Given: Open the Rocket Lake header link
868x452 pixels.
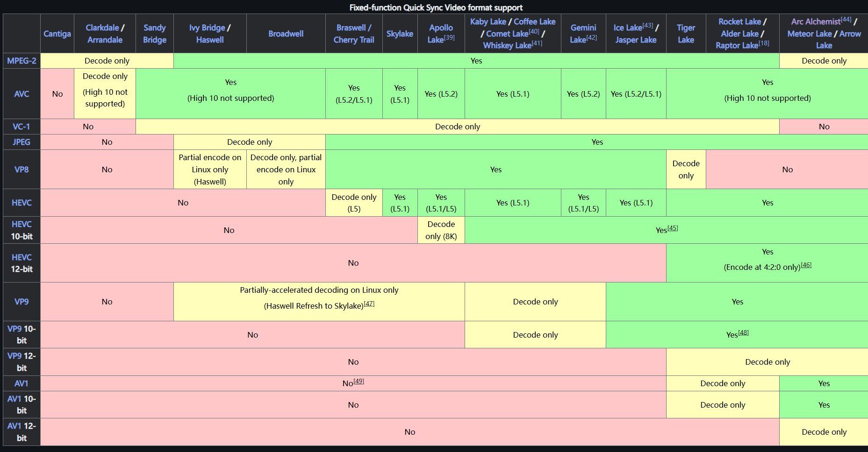Looking at the screenshot, I should [x=739, y=21].
